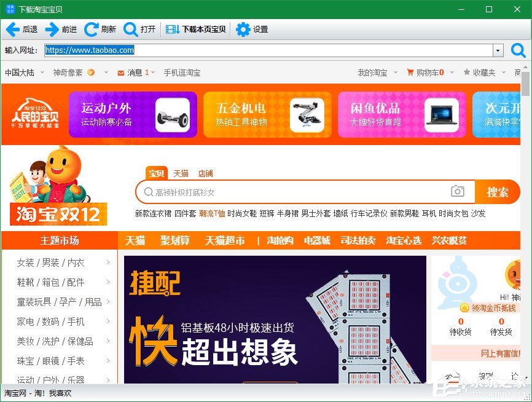Click the 捷配 aluminum board advertisement

[275, 320]
